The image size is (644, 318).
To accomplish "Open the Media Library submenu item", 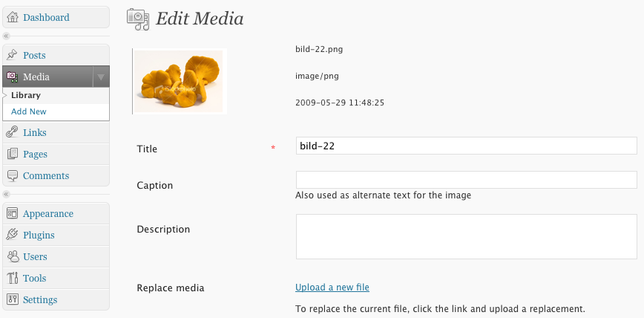I will click(26, 95).
